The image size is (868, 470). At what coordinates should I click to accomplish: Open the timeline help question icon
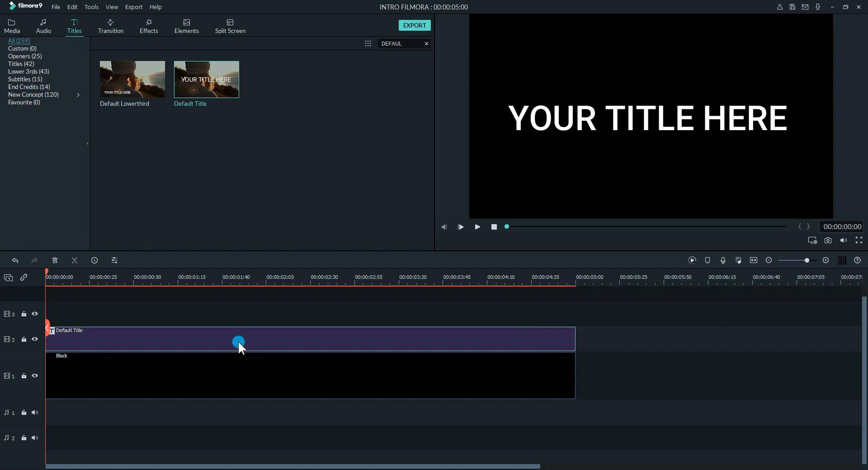[x=857, y=260]
